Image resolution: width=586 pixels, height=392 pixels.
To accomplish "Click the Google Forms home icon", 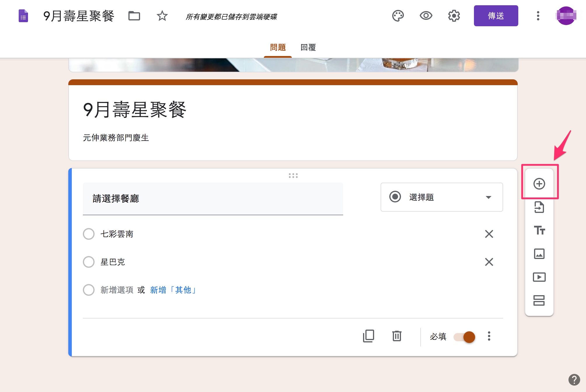I will [23, 16].
